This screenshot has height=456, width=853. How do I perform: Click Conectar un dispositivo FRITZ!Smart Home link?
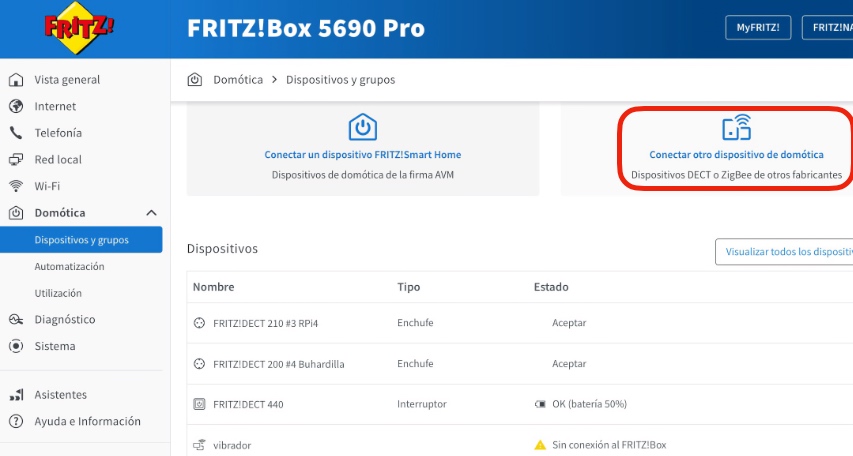[363, 155]
